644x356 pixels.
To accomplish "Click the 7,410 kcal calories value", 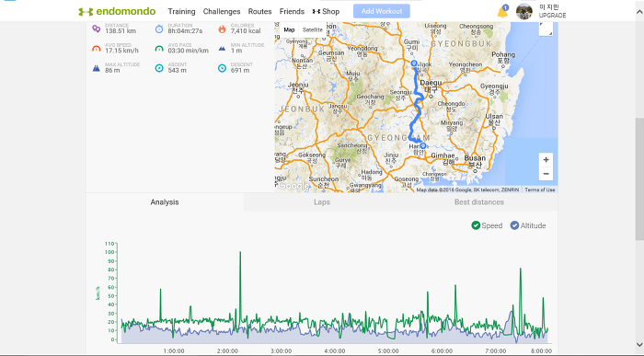I will click(x=246, y=31).
